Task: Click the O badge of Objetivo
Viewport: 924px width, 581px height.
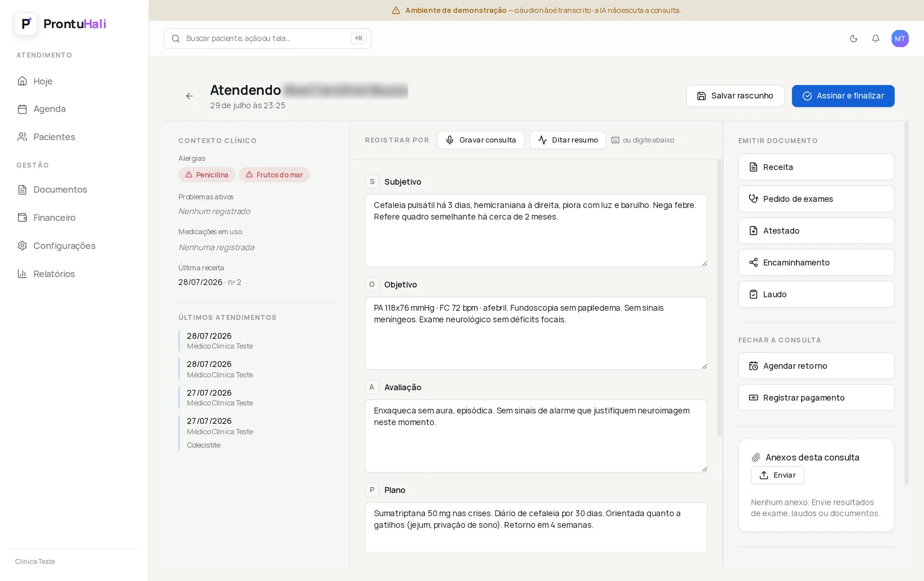Action: (372, 285)
